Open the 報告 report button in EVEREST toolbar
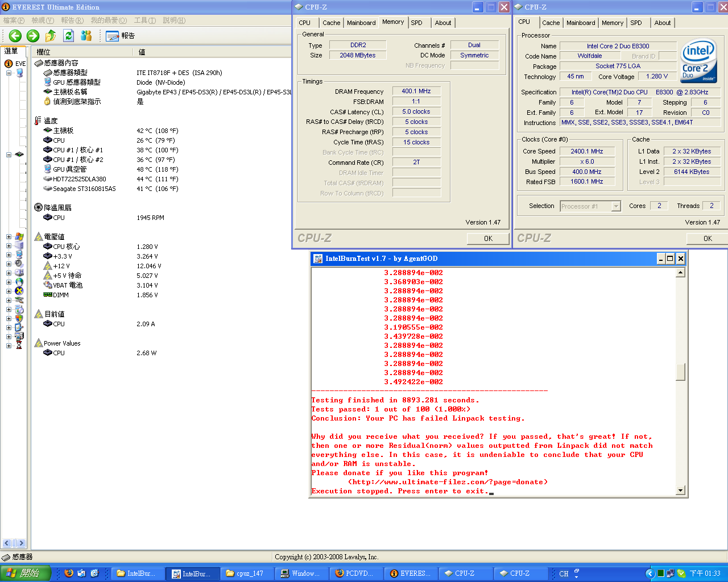728x582 pixels. click(121, 36)
